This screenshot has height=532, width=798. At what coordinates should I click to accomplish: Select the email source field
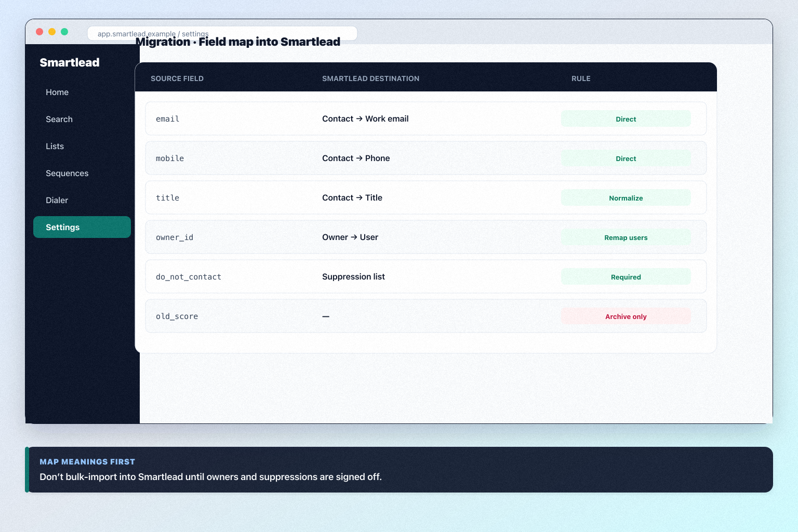click(x=167, y=119)
